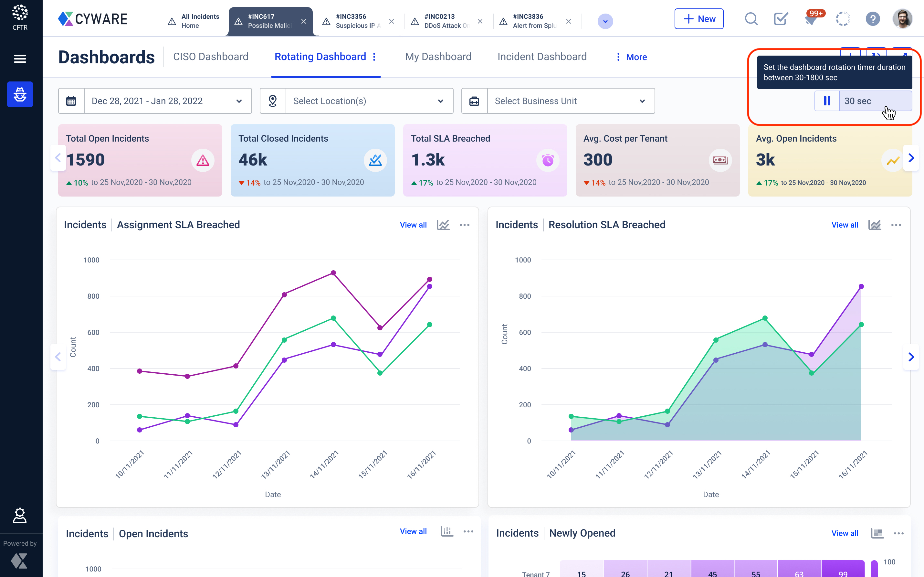924x577 pixels.
Task: Click the Total SLA Breached card
Action: 485,160
